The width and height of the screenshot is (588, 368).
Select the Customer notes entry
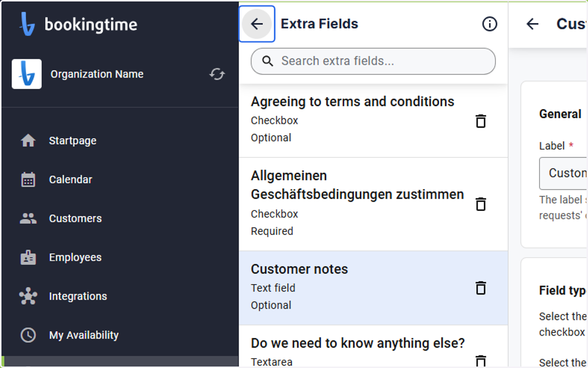point(373,288)
